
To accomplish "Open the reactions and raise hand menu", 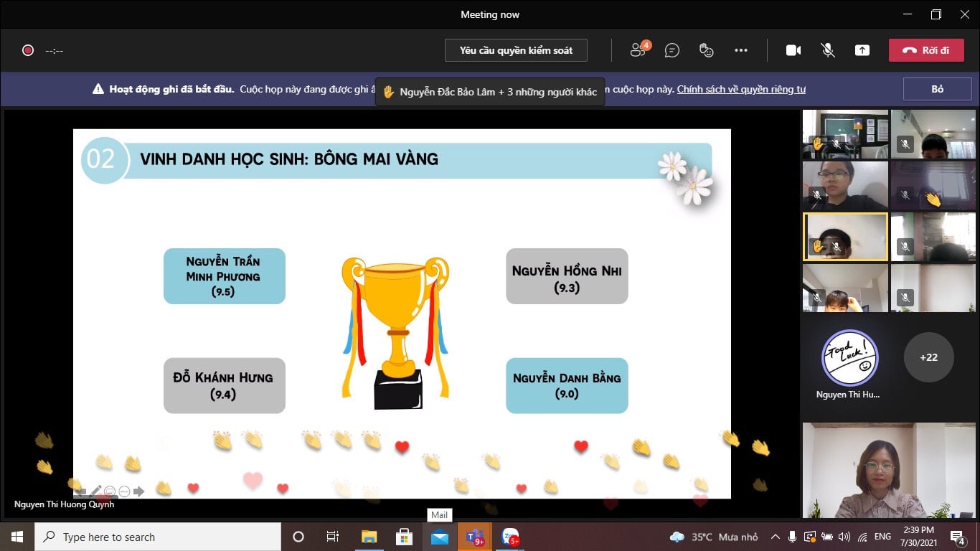I will point(707,50).
